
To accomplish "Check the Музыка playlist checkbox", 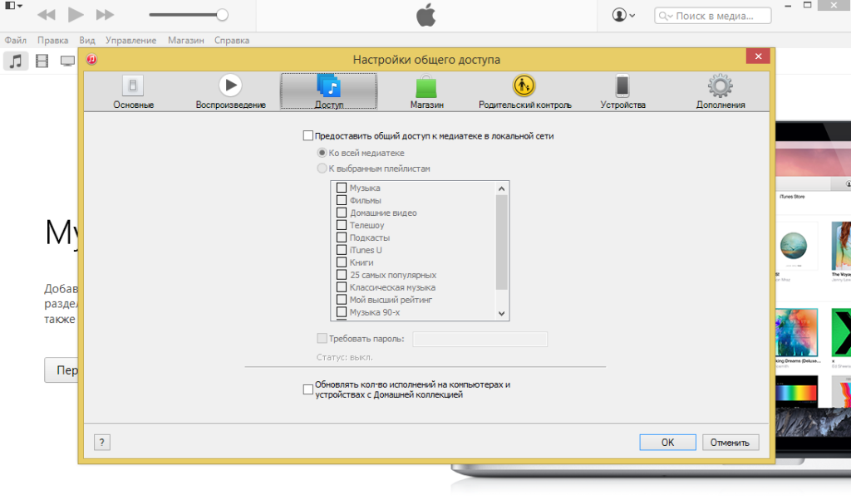I will [342, 188].
